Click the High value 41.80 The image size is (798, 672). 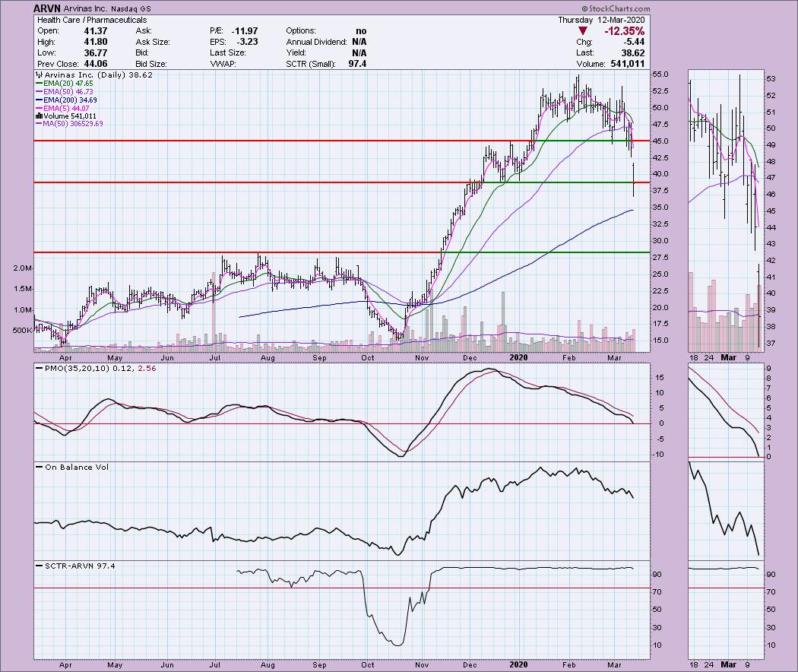click(95, 43)
